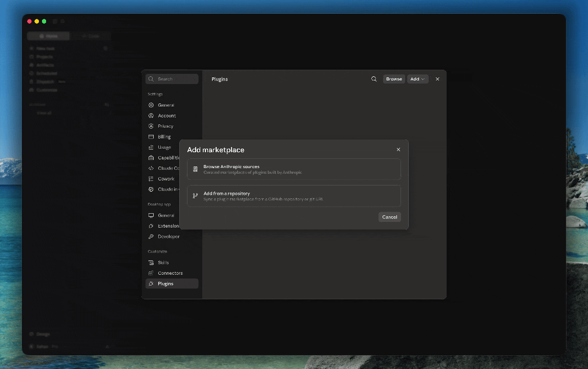Click the Cancel button
The image size is (588, 369).
pyautogui.click(x=390, y=217)
